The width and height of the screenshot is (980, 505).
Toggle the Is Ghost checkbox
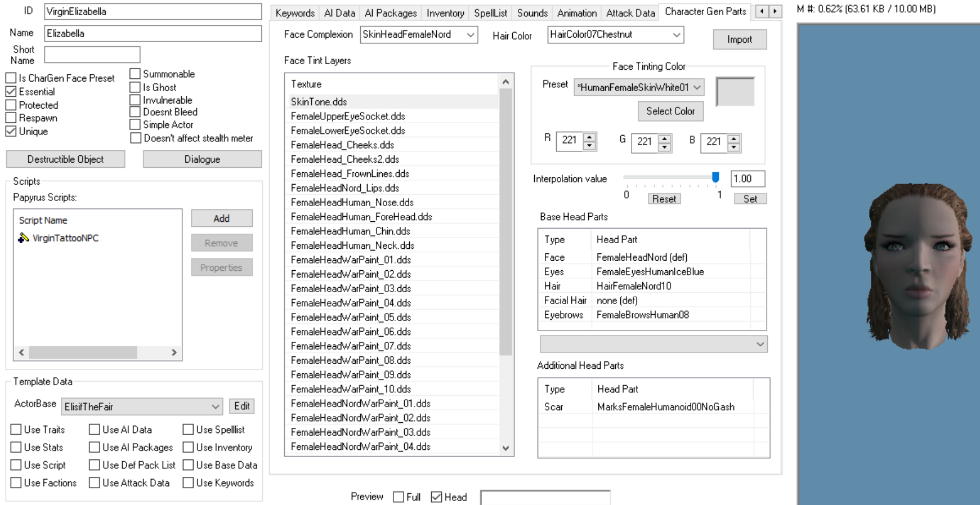pos(135,87)
